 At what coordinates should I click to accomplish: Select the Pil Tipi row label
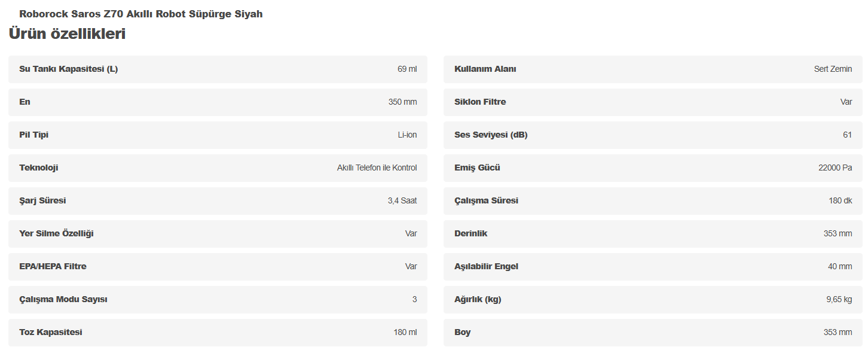click(34, 135)
